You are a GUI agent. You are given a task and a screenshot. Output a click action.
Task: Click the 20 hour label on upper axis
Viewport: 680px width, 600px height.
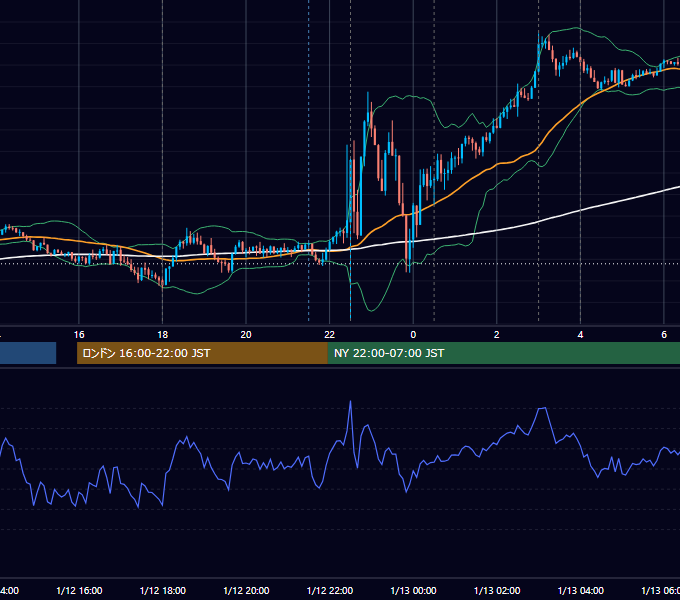(x=246, y=335)
